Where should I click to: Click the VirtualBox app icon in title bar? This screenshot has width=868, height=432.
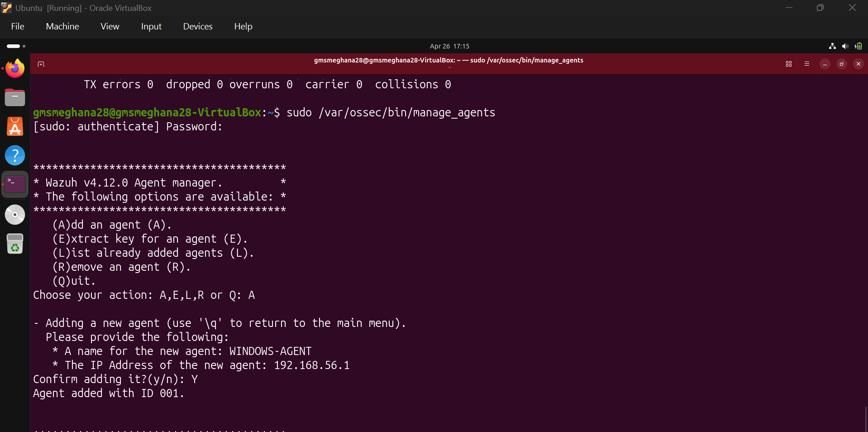(x=6, y=8)
